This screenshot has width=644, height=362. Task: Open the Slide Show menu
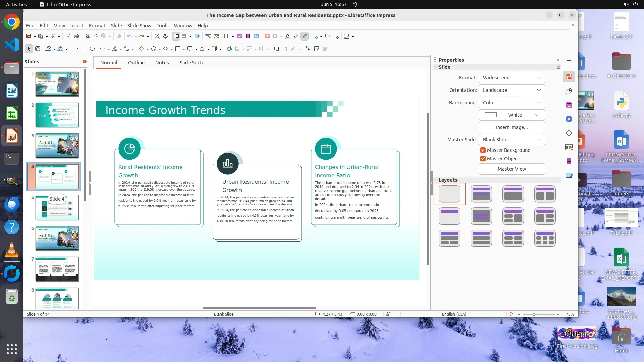139,26
